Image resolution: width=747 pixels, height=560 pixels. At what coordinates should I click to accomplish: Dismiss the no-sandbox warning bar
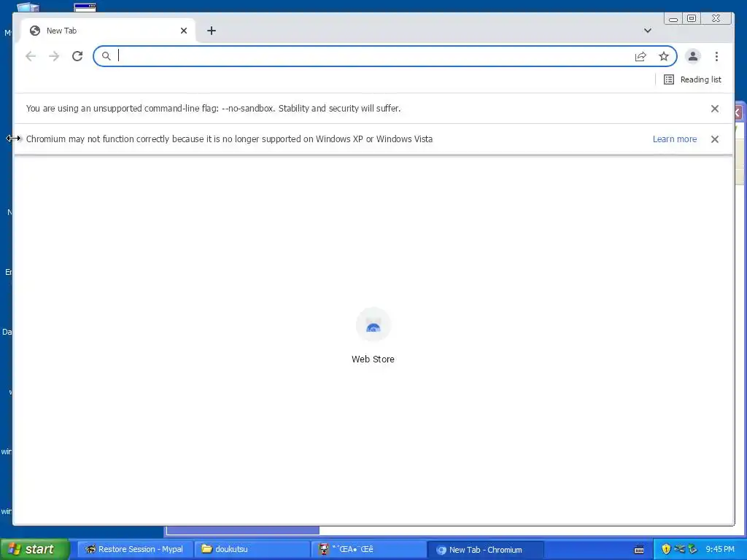pos(715,109)
